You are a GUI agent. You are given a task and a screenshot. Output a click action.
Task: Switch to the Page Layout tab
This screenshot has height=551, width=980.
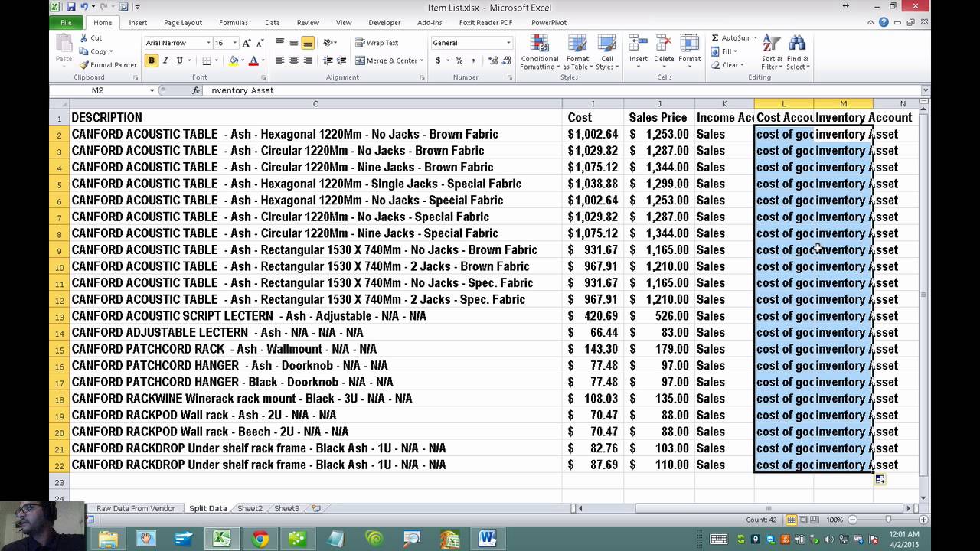[x=183, y=23]
